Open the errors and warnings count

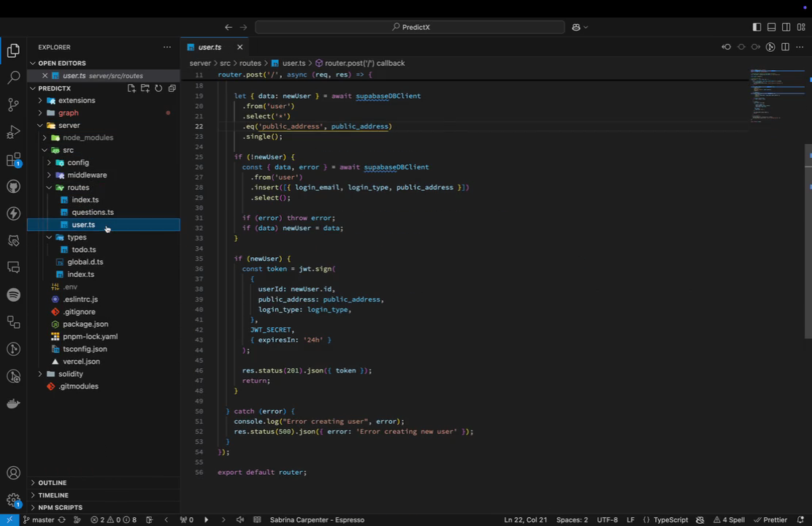(113, 519)
